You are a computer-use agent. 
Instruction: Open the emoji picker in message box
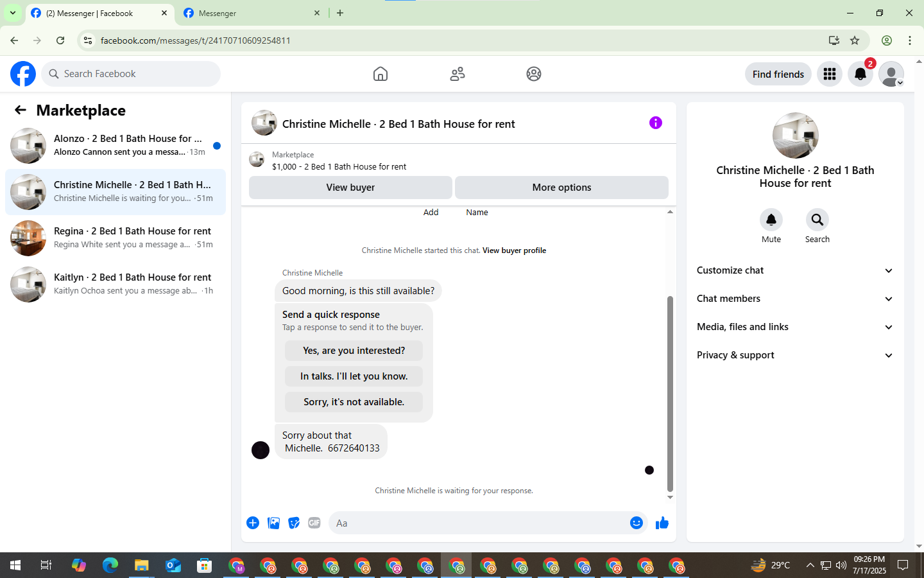coord(637,523)
